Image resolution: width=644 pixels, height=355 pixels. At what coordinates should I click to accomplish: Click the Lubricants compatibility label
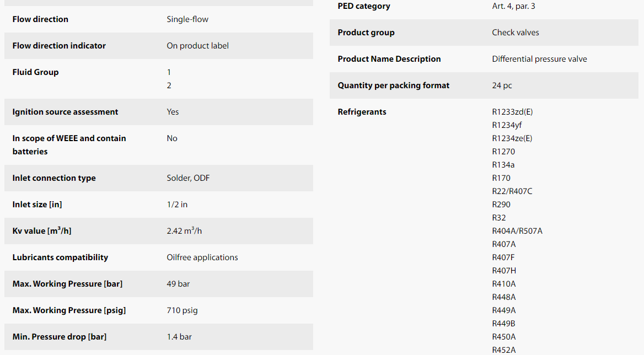pyautogui.click(x=61, y=257)
